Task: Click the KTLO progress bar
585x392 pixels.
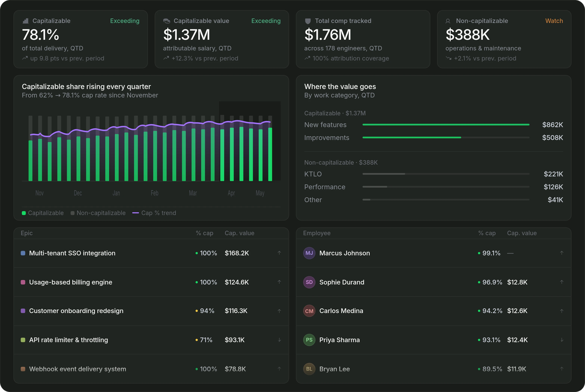Action: [446, 174]
